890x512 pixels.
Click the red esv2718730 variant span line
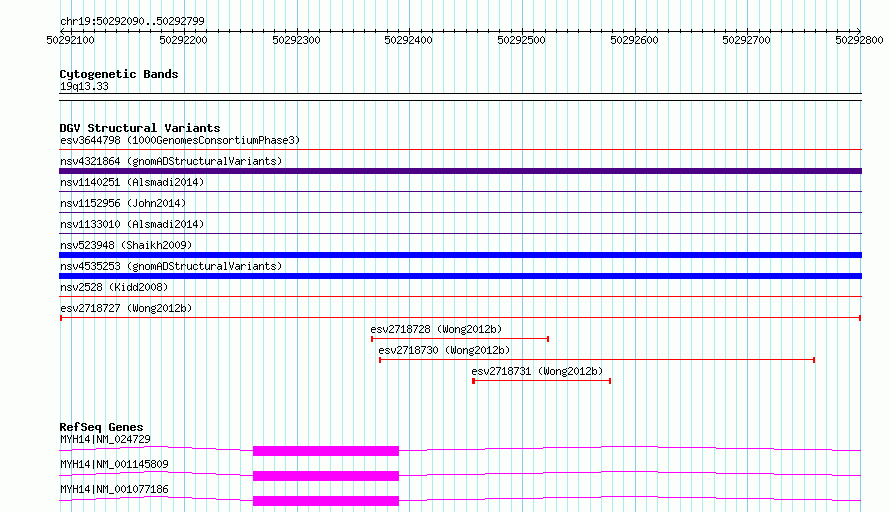click(x=597, y=360)
